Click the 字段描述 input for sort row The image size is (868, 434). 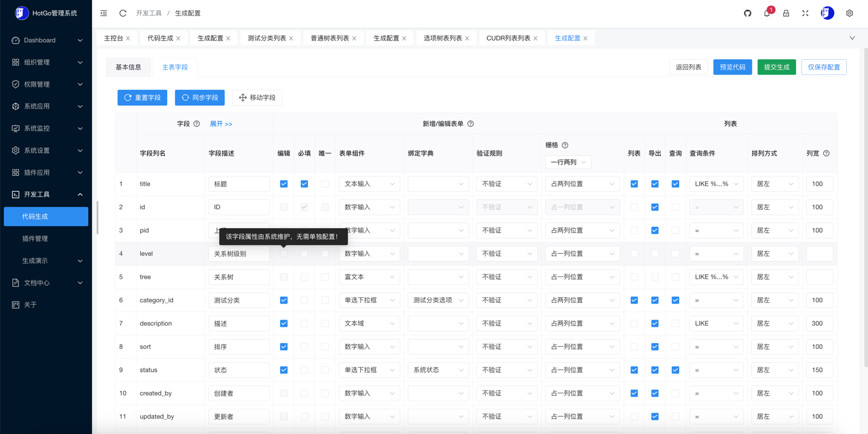click(x=239, y=347)
